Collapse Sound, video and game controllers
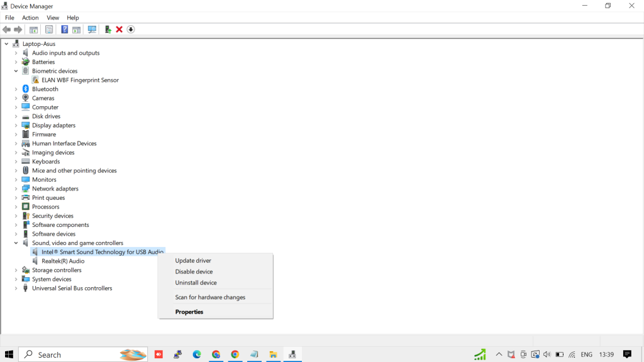 tap(16, 243)
